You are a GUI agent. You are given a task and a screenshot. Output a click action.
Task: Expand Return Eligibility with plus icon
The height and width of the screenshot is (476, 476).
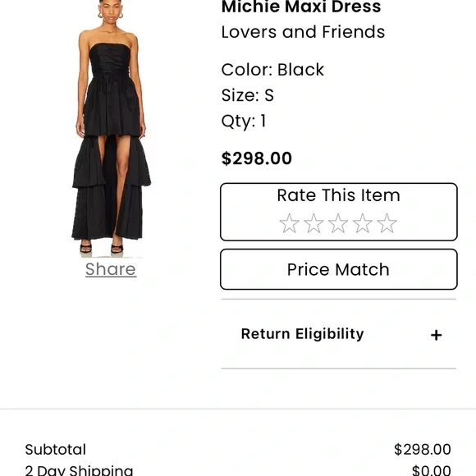click(x=436, y=335)
